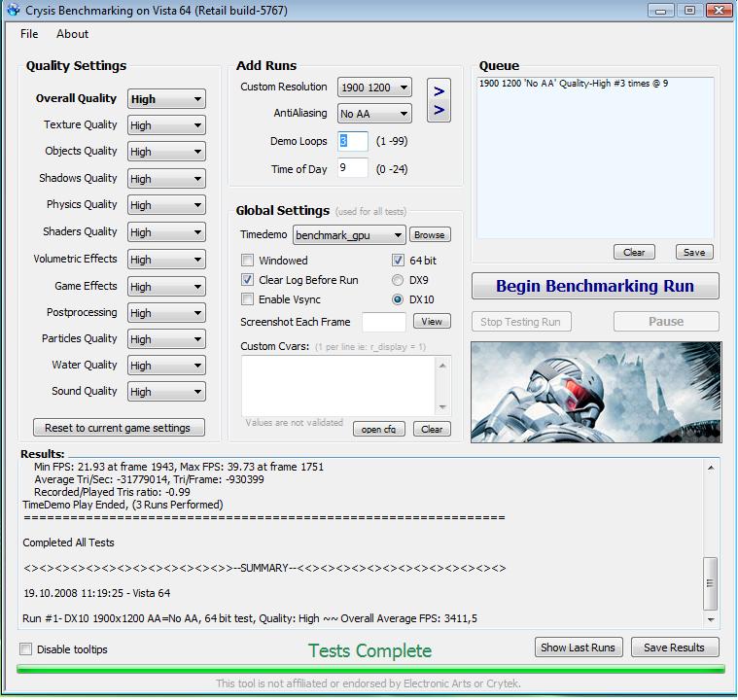This screenshot has width=738, height=700.
Task: Click the Results scrollbar down arrow
Action: tap(711, 620)
